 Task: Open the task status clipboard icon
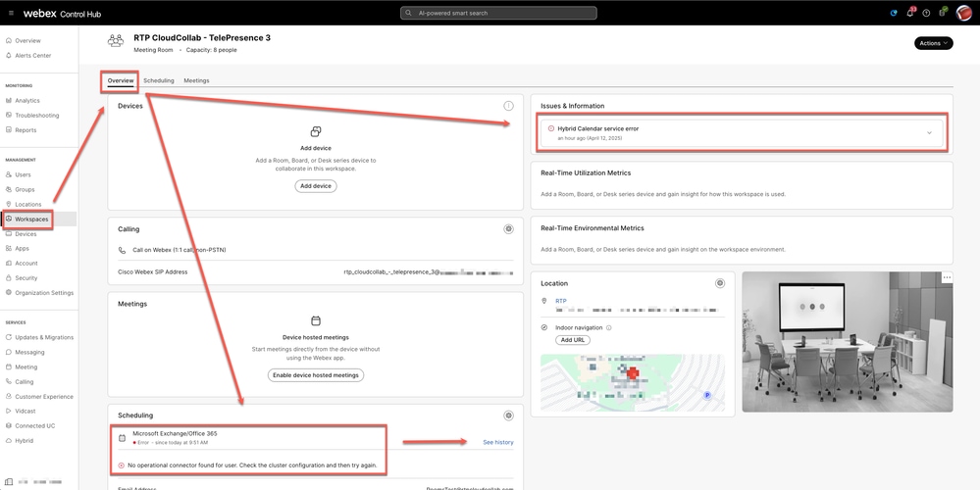(x=943, y=13)
